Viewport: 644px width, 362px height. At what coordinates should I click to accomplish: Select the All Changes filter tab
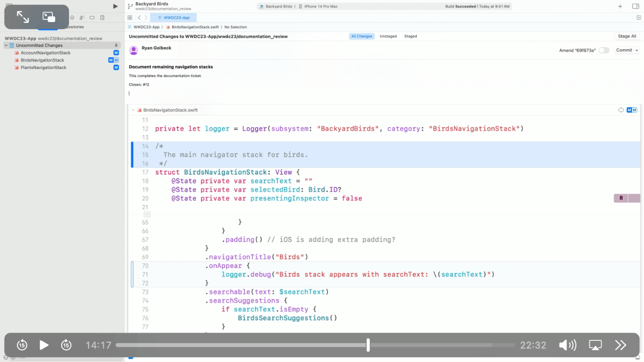(362, 36)
